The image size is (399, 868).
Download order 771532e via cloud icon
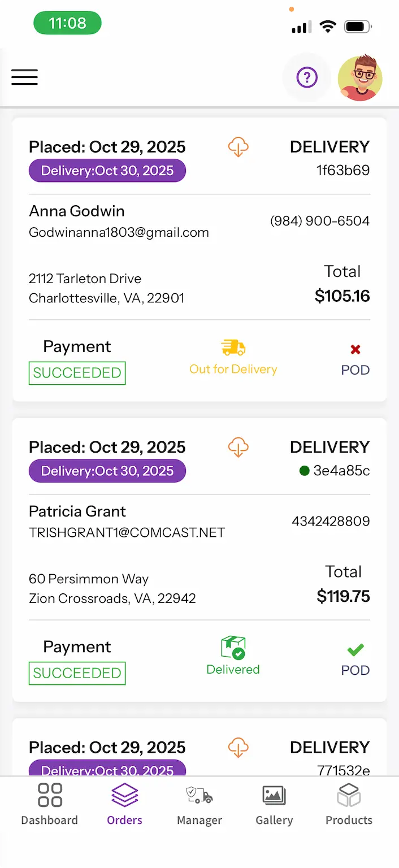(x=238, y=747)
